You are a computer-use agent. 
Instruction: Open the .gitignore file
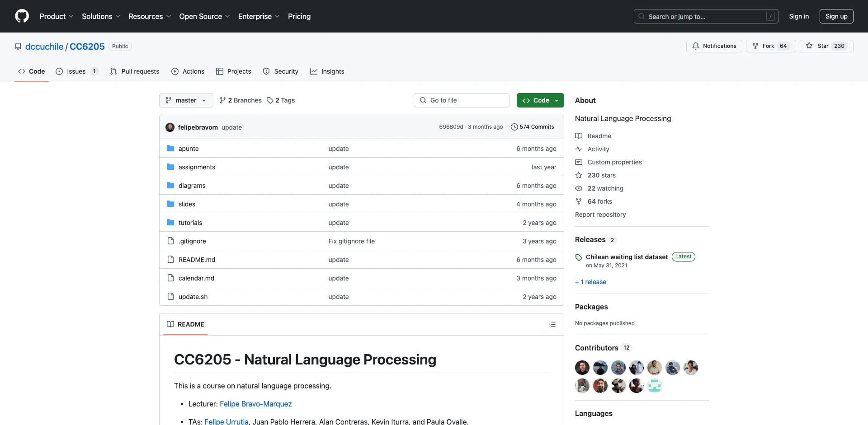(192, 241)
